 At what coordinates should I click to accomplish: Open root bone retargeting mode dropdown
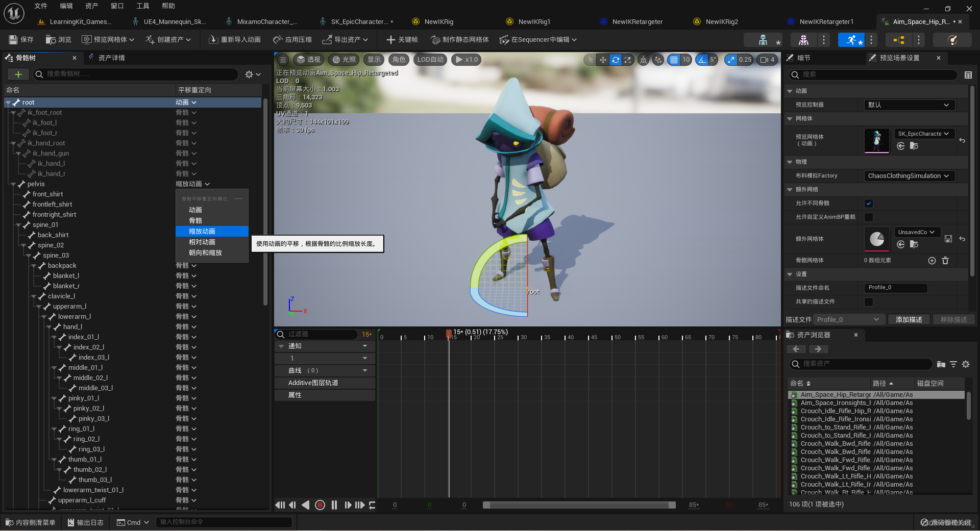(x=186, y=103)
